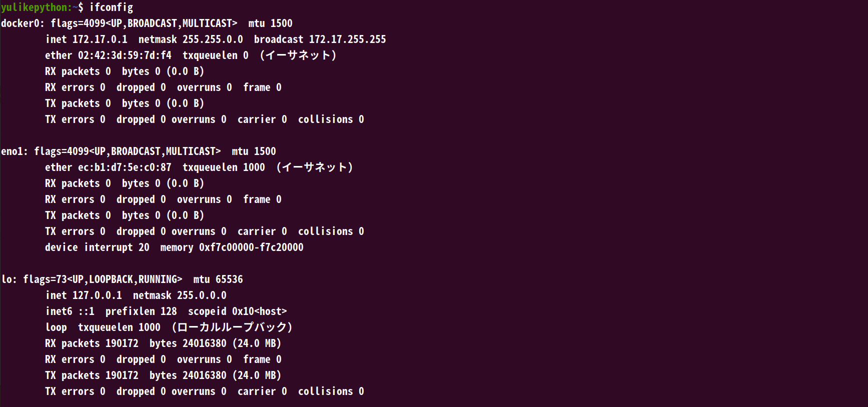
Task: Click the scopeid 0x10<host> text
Action: 237,311
